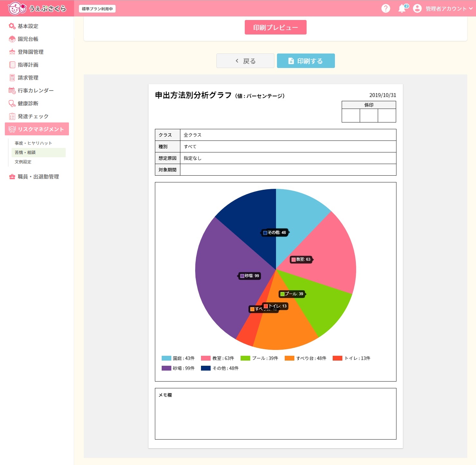
Task: Click the 基本設定 gear icon
Action: pos(12,26)
